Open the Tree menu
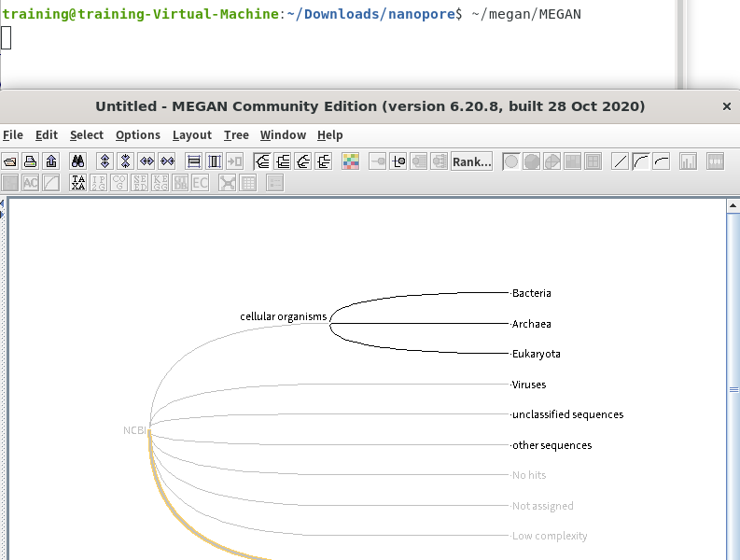Screen dimensions: 740x560 click(236, 135)
